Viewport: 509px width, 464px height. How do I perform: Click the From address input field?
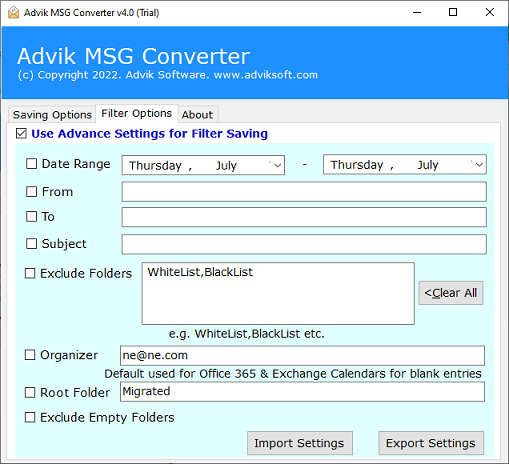pos(304,192)
